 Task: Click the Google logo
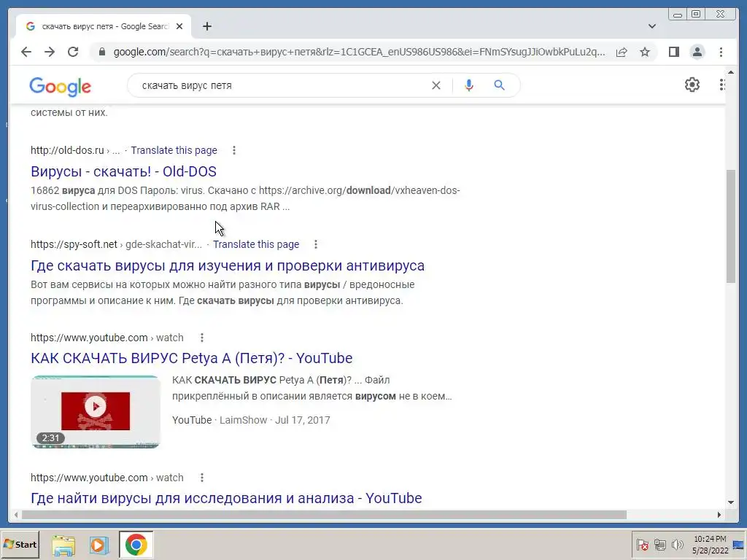(x=60, y=87)
